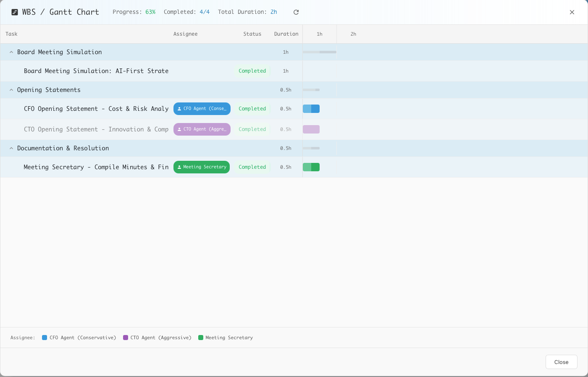
Task: Click the person icon on CTO Agent badge
Action: (x=178, y=129)
